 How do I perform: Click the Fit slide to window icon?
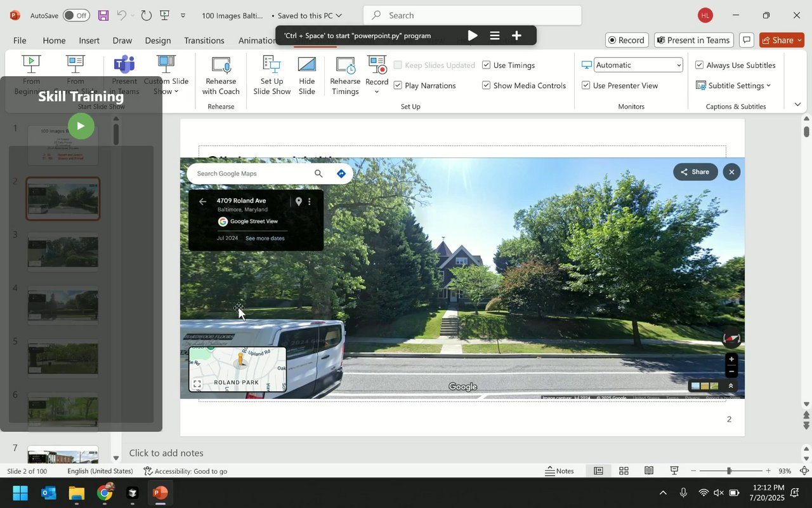[804, 471]
